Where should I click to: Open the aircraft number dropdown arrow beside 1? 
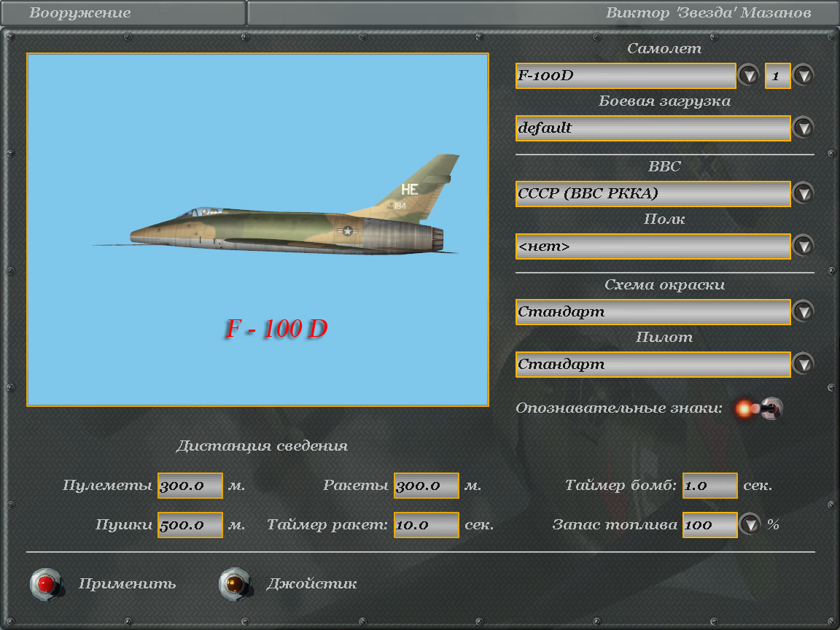click(803, 75)
